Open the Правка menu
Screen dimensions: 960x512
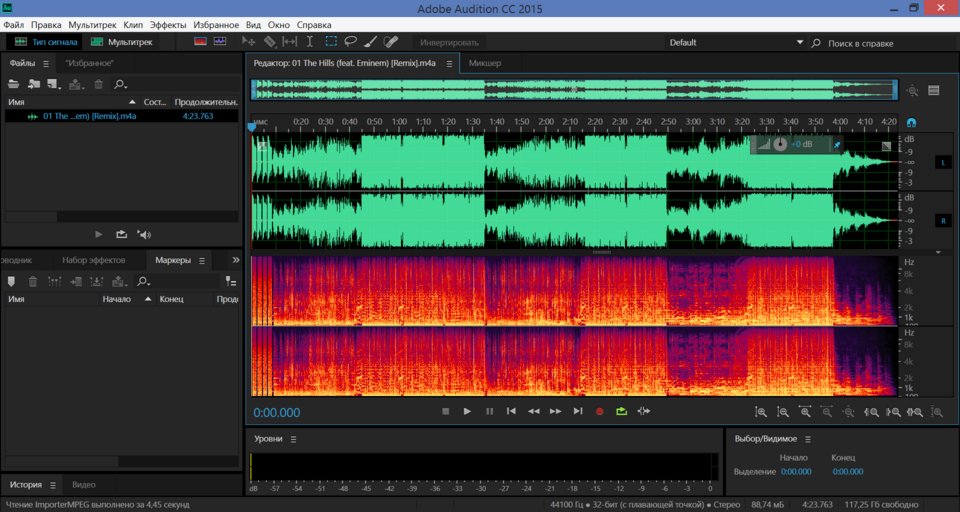(46, 25)
